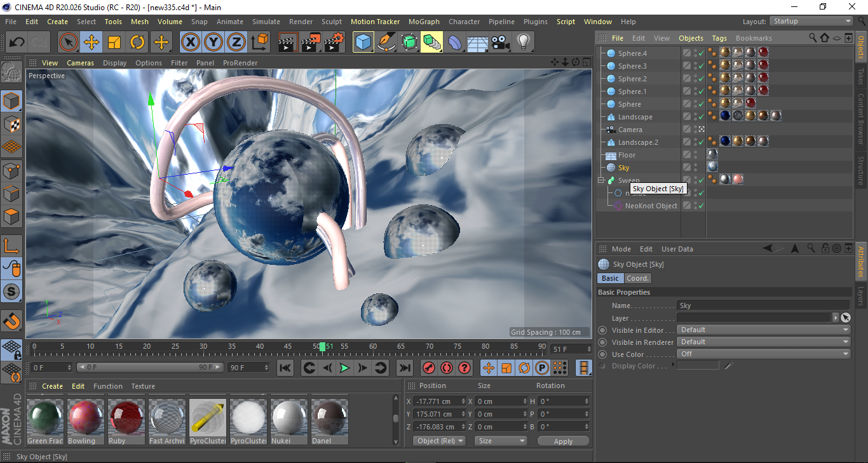The width and height of the screenshot is (868, 463).
Task: Open viewport Cameras menu
Action: [81, 63]
